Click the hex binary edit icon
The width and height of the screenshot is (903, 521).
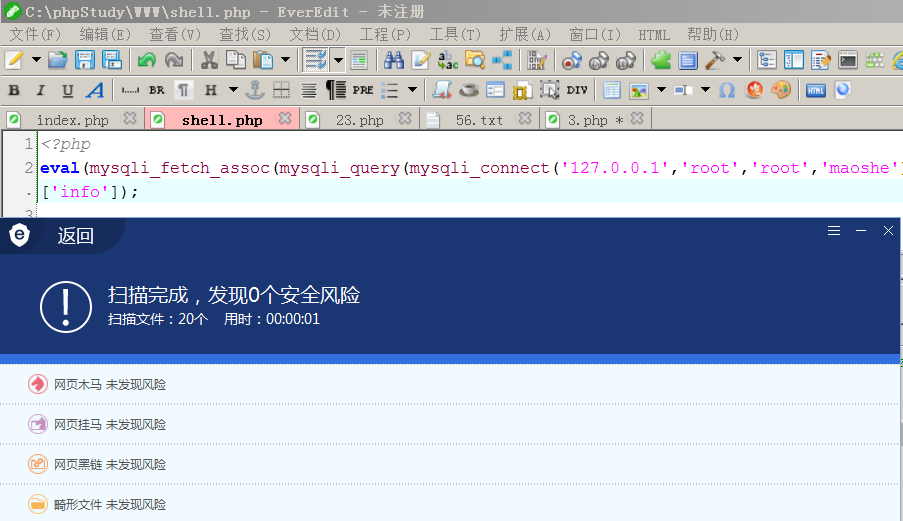pos(537,60)
